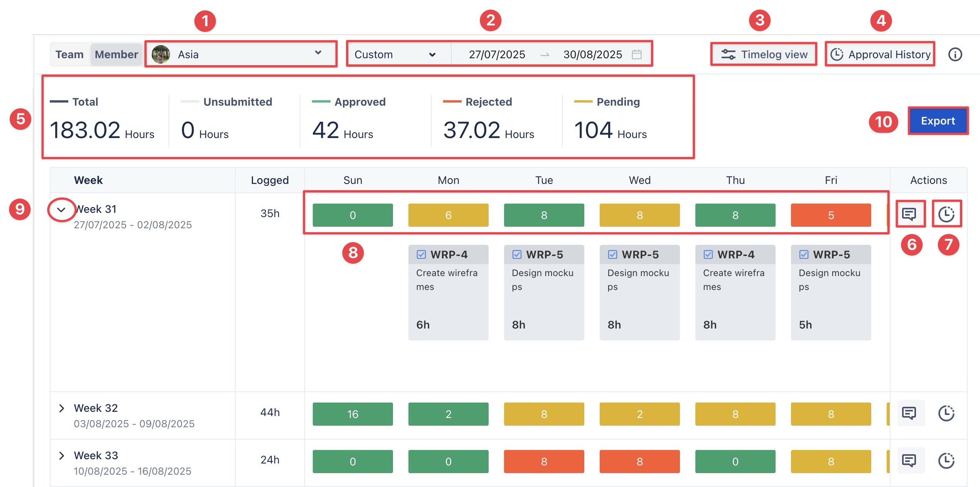Open the Asia member dropdown
Image resolution: width=980 pixels, height=487 pixels.
click(x=241, y=54)
